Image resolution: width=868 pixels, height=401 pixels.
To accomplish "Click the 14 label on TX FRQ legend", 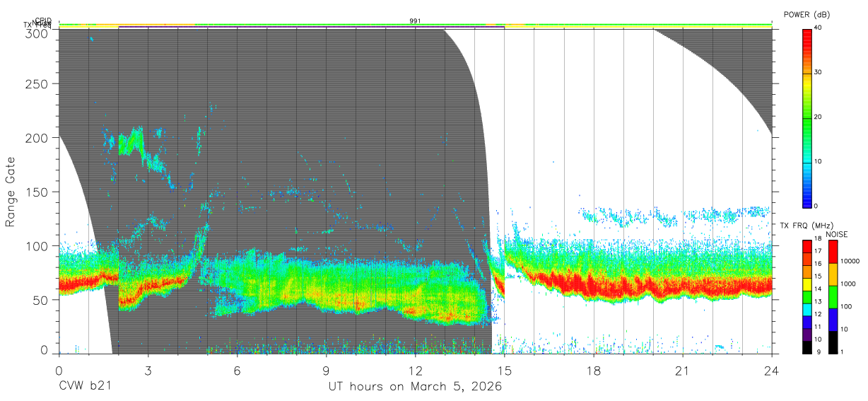I will tap(818, 289).
